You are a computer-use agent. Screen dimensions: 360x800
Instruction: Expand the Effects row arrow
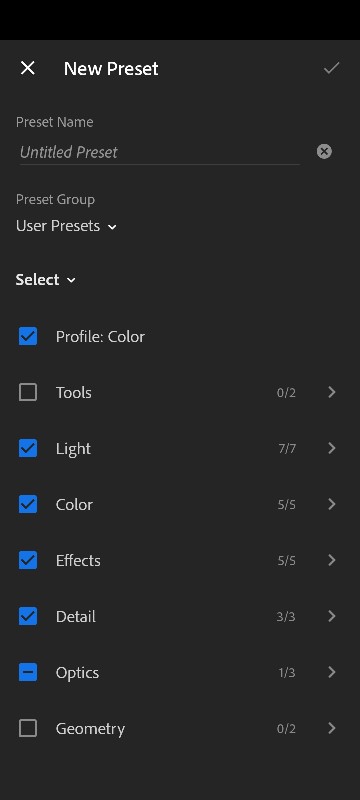click(x=332, y=560)
